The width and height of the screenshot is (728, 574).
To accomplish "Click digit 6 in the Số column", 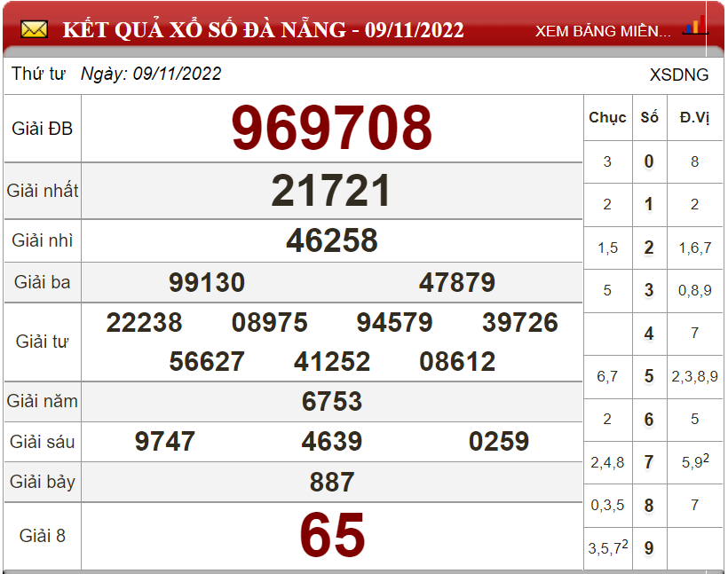I will (x=649, y=419).
